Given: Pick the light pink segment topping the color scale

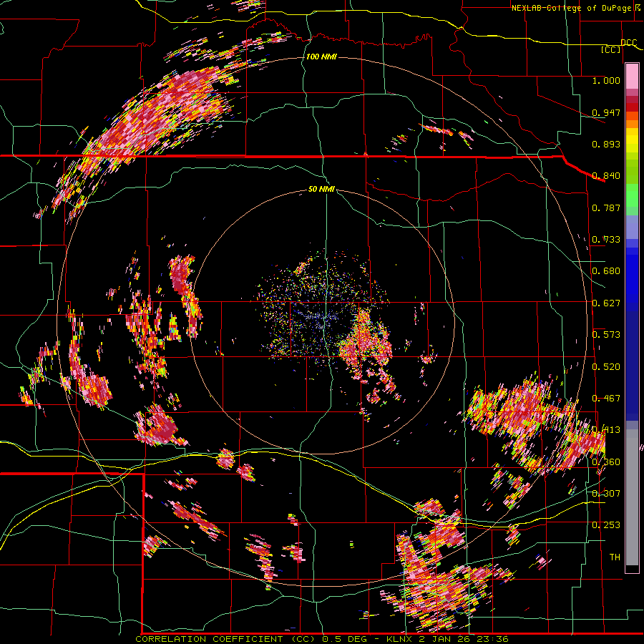Looking at the screenshot, I should pyautogui.click(x=632, y=76).
